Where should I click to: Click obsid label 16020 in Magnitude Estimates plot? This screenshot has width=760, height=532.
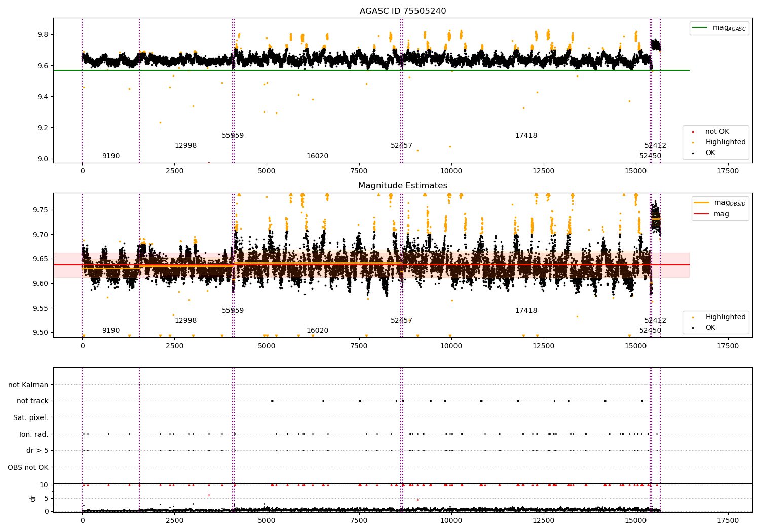(317, 331)
